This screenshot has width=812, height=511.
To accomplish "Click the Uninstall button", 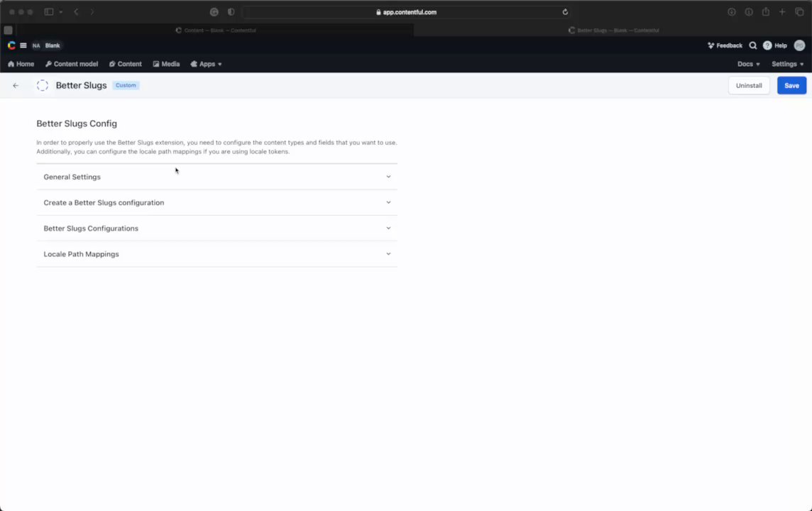I will click(x=749, y=85).
